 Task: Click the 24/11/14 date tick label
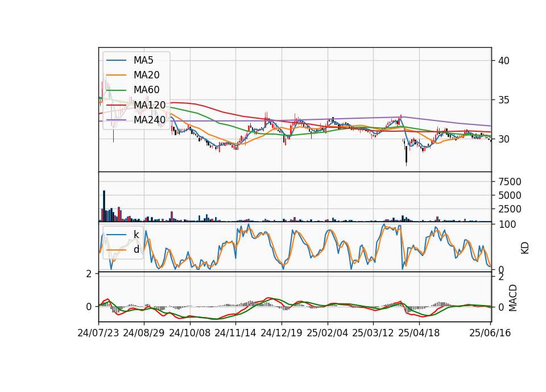click(235, 333)
